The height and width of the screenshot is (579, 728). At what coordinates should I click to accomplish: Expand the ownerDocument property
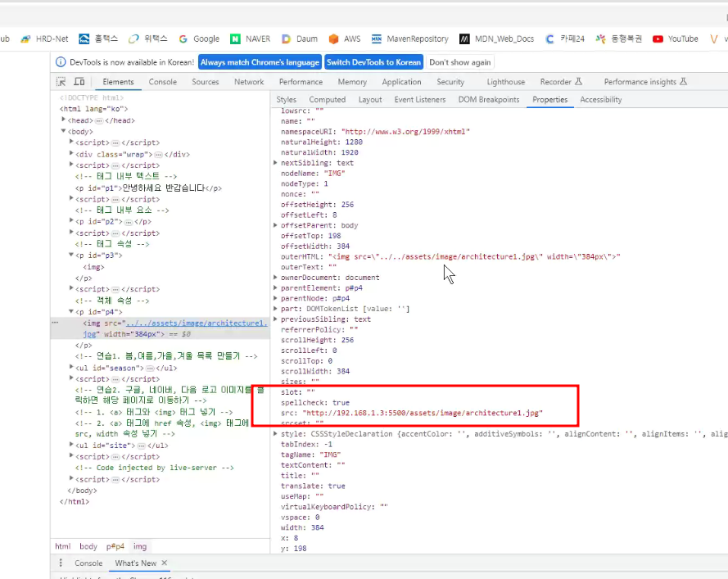coord(275,277)
